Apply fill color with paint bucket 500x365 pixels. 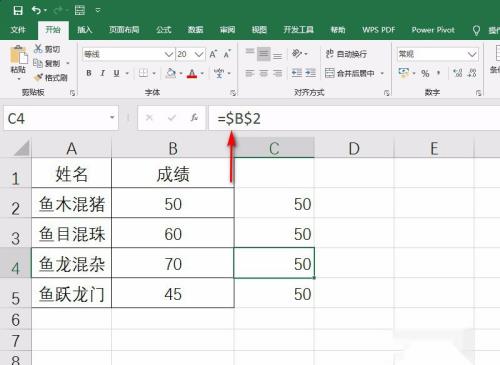(171, 73)
